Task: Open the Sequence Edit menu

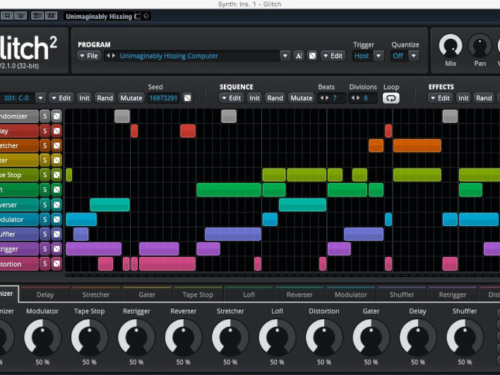Action: [231, 98]
